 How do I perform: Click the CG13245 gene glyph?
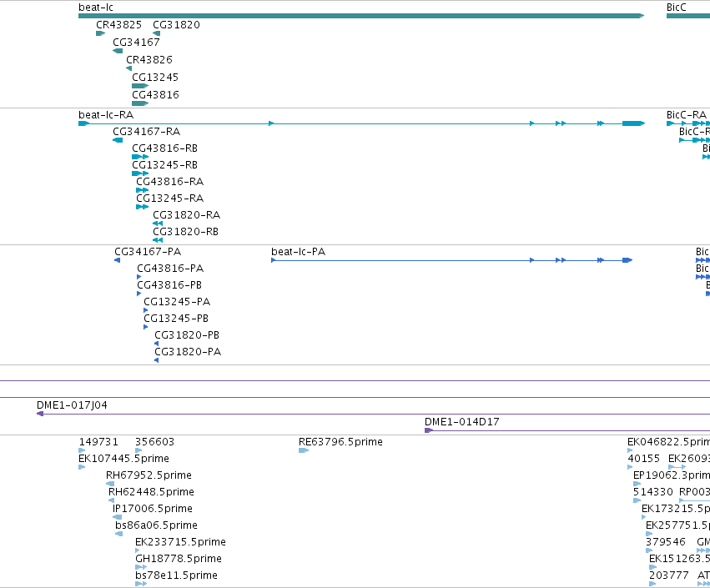[140, 86]
